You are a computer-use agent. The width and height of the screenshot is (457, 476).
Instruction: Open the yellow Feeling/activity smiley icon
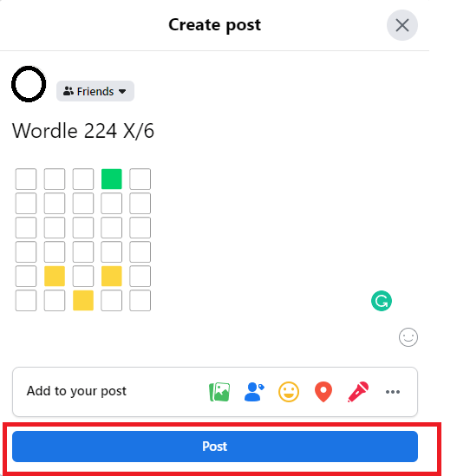pyautogui.click(x=289, y=392)
